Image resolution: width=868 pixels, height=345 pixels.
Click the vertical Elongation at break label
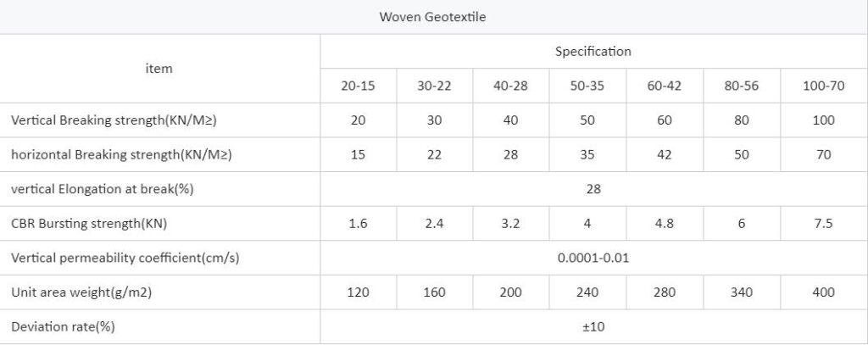102,189
